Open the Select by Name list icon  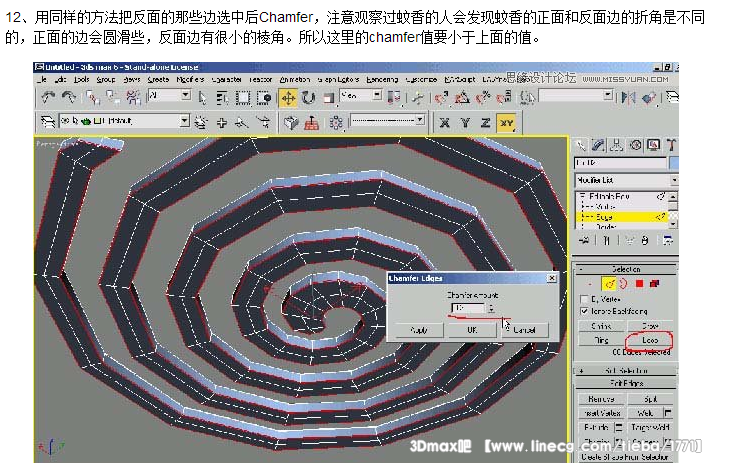coord(222,97)
